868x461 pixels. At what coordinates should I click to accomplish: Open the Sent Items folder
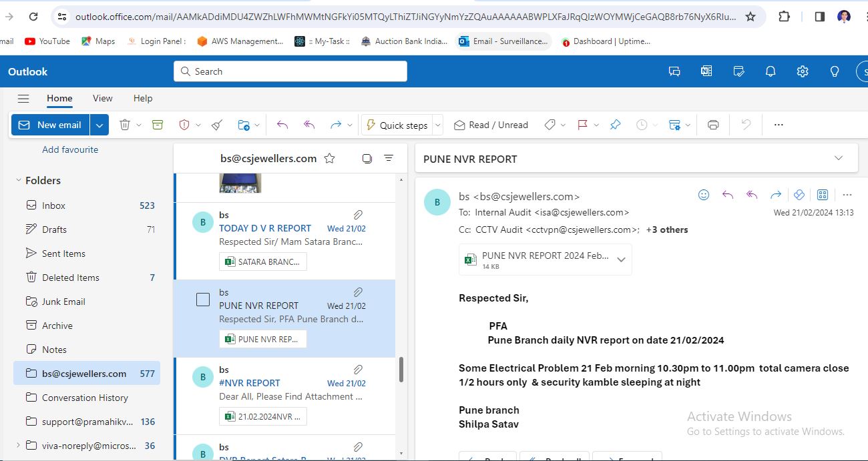click(87, 254)
